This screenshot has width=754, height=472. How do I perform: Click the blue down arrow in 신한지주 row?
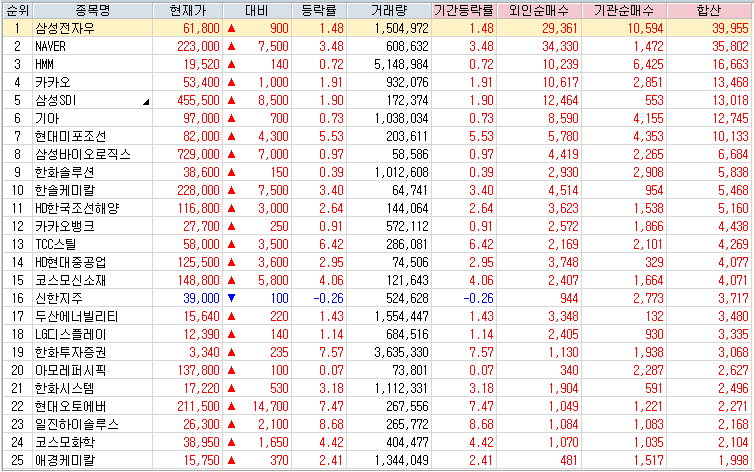coord(231,298)
